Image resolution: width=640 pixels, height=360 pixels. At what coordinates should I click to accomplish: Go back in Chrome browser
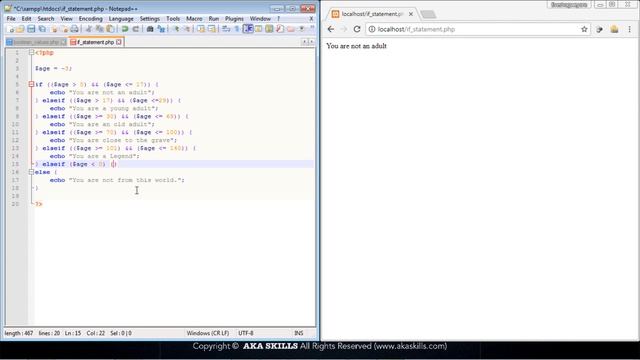click(331, 29)
